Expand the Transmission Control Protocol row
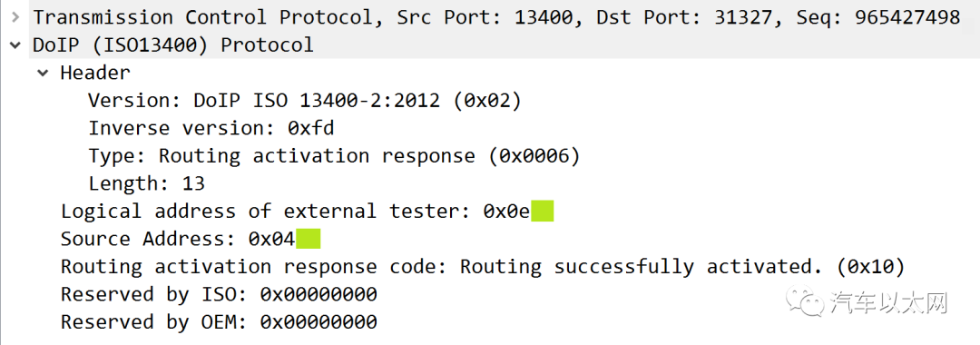Viewport: 980px width, 345px height. (x=15, y=17)
